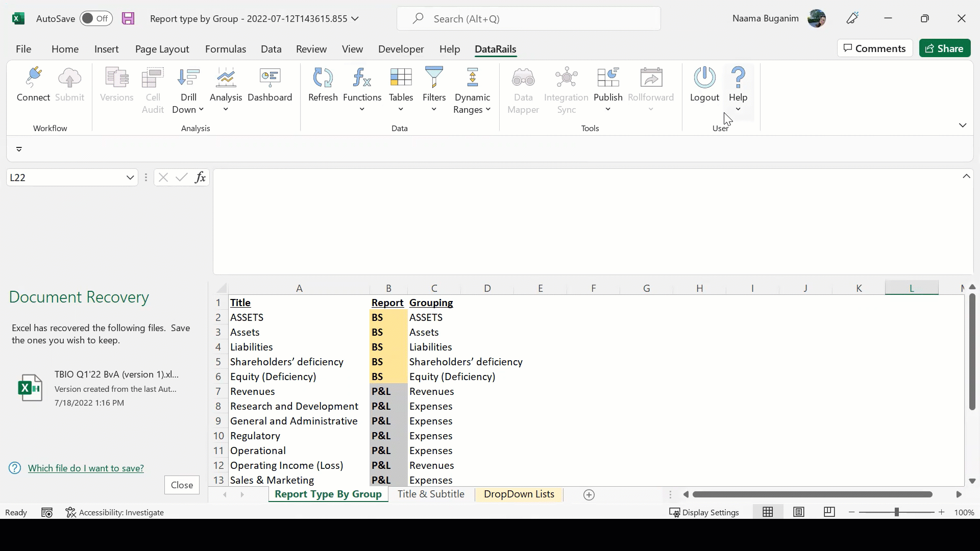The width and height of the screenshot is (980, 551).
Task: Click the 100% zoom level
Action: [964, 513]
